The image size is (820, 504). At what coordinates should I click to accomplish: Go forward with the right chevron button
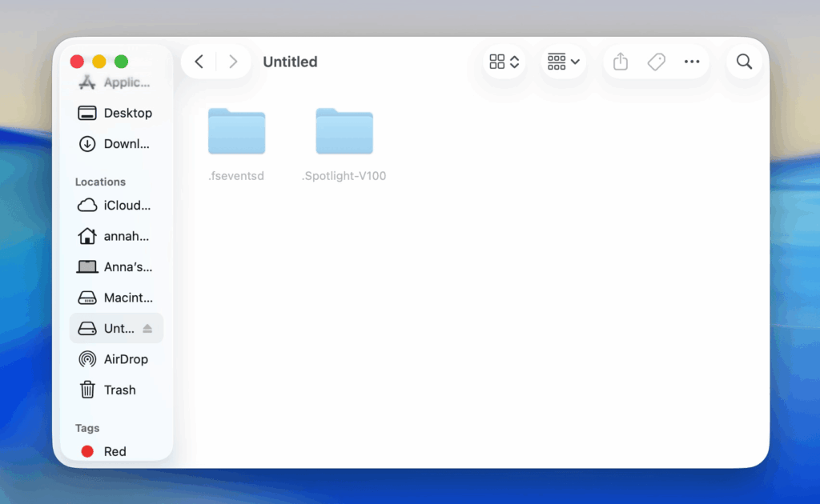pos(233,62)
